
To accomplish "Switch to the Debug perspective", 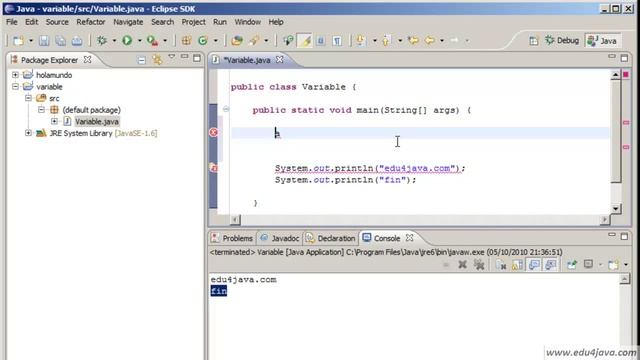I will point(562,40).
